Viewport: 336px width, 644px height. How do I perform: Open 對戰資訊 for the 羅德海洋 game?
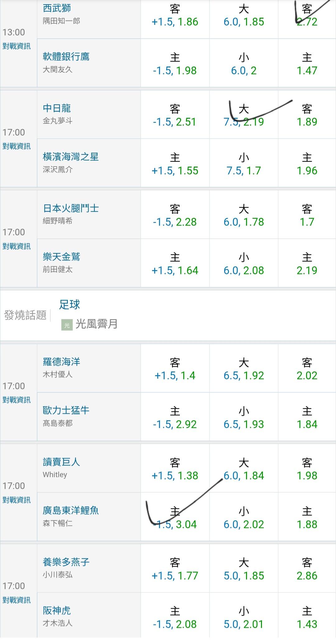(17, 400)
